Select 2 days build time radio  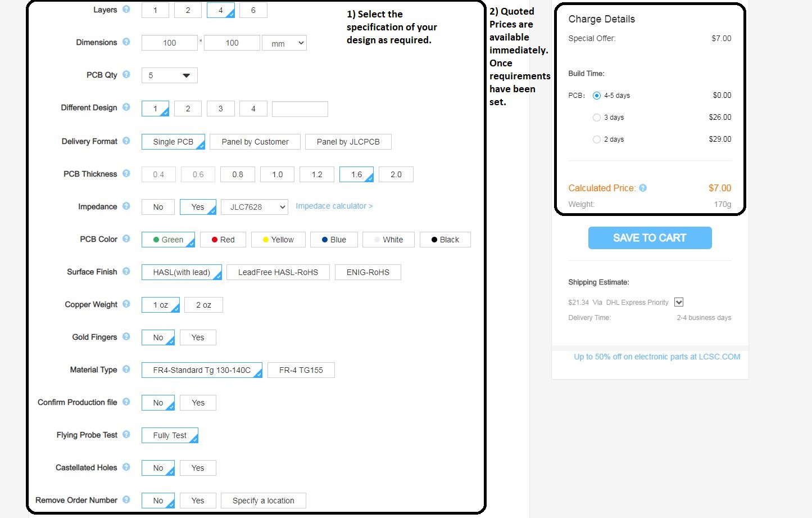[597, 139]
